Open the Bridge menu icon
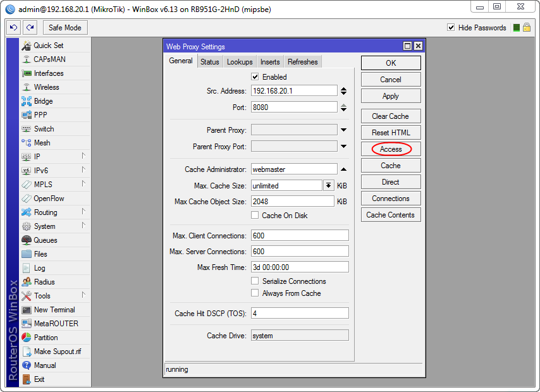The image size is (540, 392). [27, 101]
